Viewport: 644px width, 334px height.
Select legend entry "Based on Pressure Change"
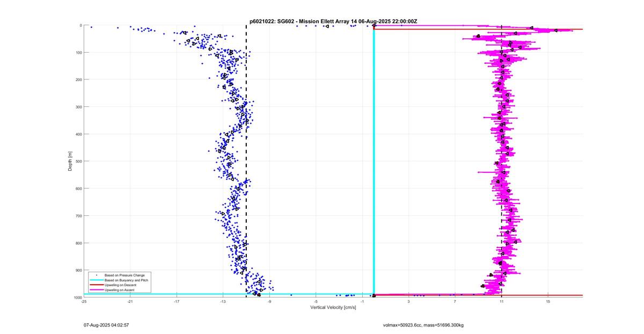[125, 275]
